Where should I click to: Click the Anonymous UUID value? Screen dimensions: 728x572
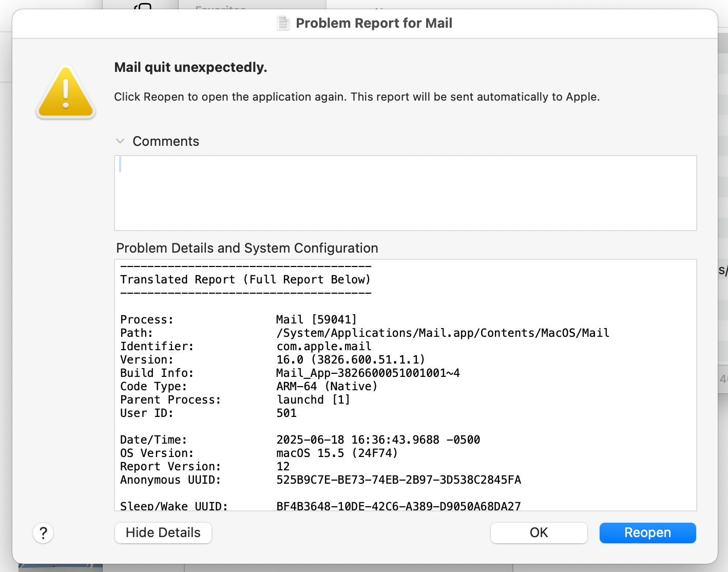coord(398,480)
